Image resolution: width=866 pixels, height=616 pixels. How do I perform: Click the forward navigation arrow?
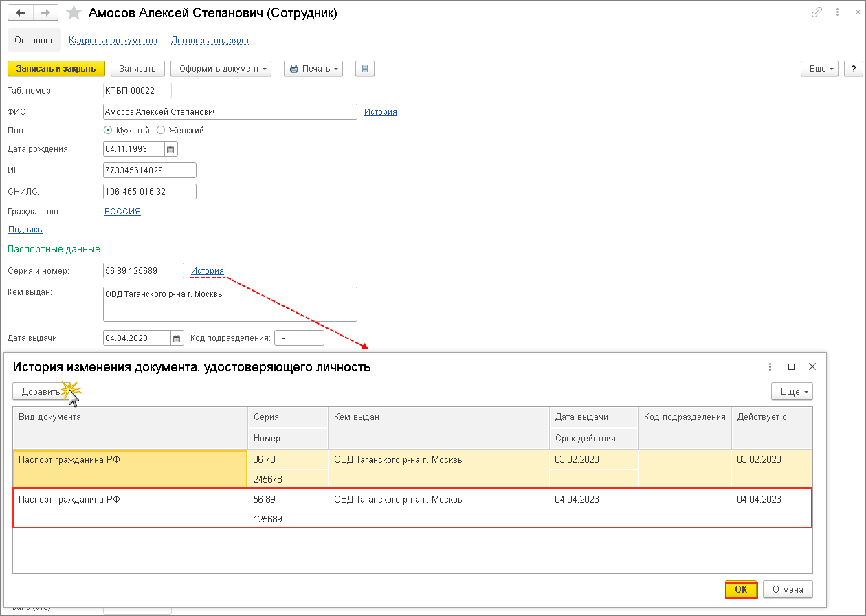[45, 13]
